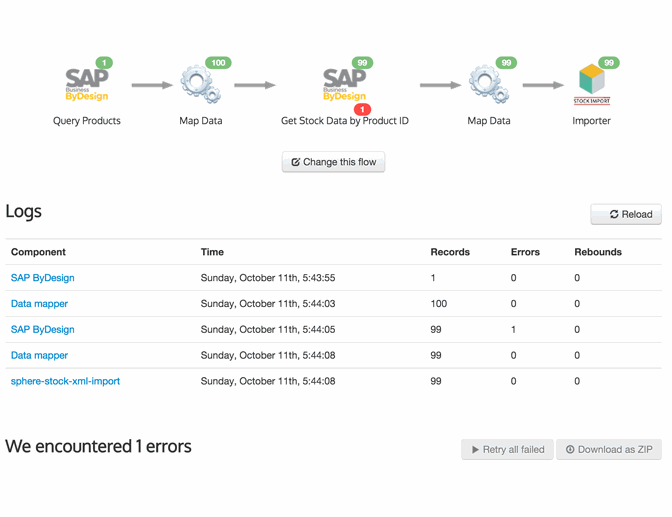Click the red error badge showing 1

pos(363,109)
